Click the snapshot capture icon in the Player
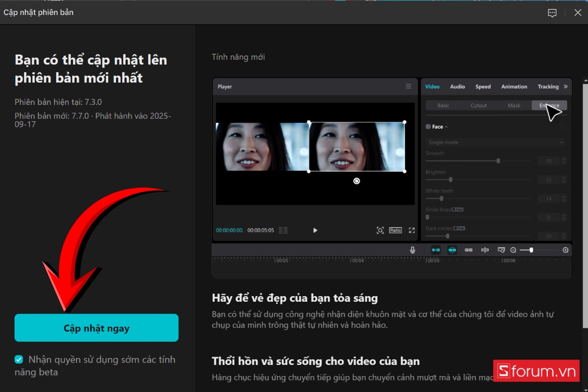 pos(380,230)
